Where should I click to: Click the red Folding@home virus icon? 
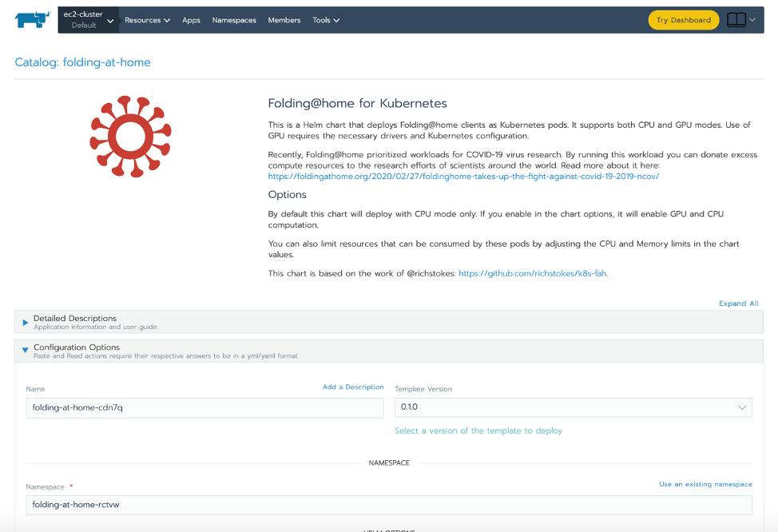(130, 137)
